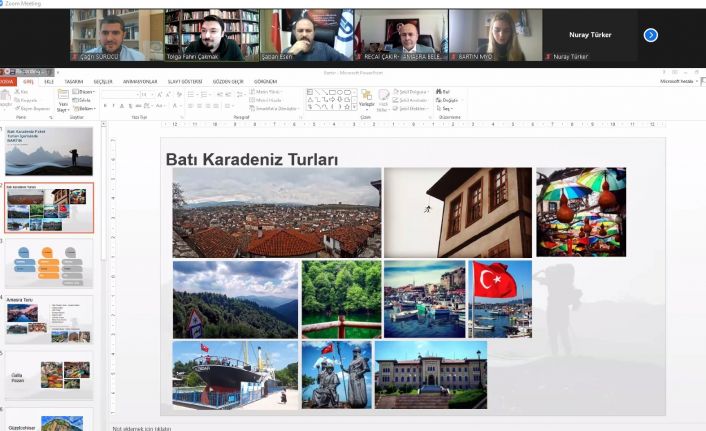Screen dimensions: 706x431
Task: Click the clear formatting icon
Action: 179,95
